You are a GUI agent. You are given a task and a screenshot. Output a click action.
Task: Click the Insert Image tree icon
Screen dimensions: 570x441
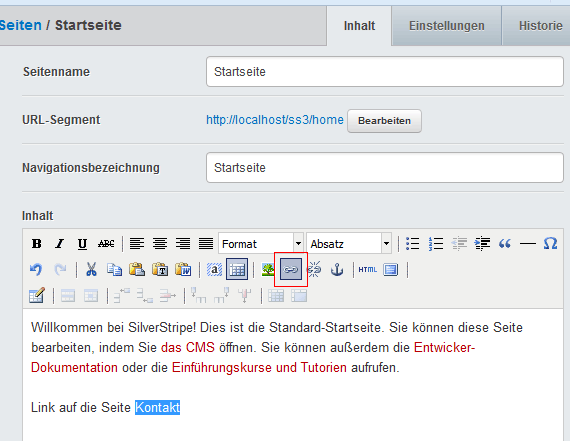click(268, 269)
